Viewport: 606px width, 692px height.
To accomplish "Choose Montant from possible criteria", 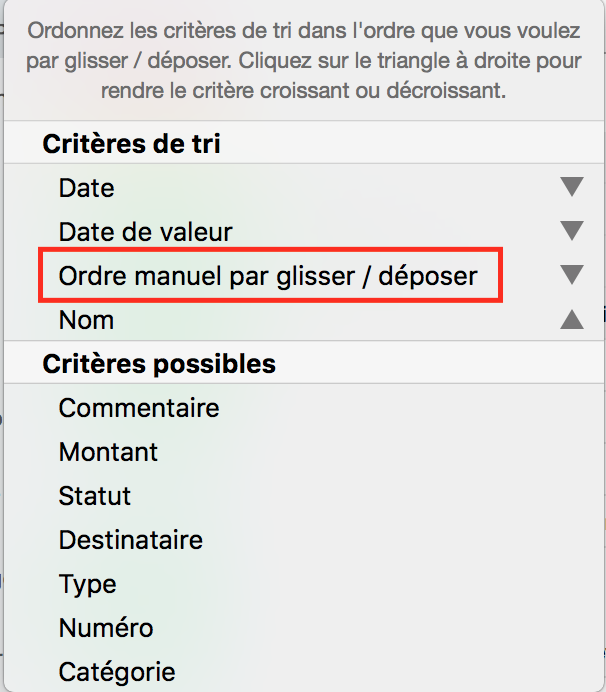I will [109, 452].
